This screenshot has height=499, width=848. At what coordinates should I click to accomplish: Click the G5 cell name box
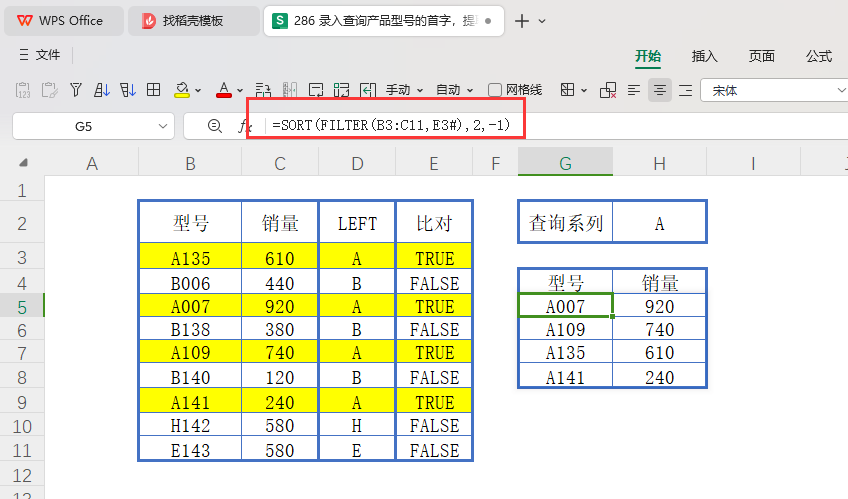point(83,127)
